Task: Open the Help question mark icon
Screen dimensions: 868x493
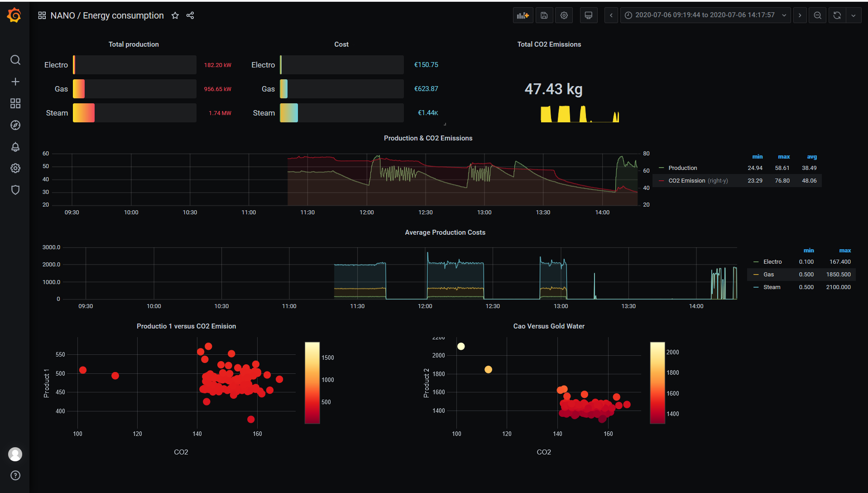Action: click(15, 475)
